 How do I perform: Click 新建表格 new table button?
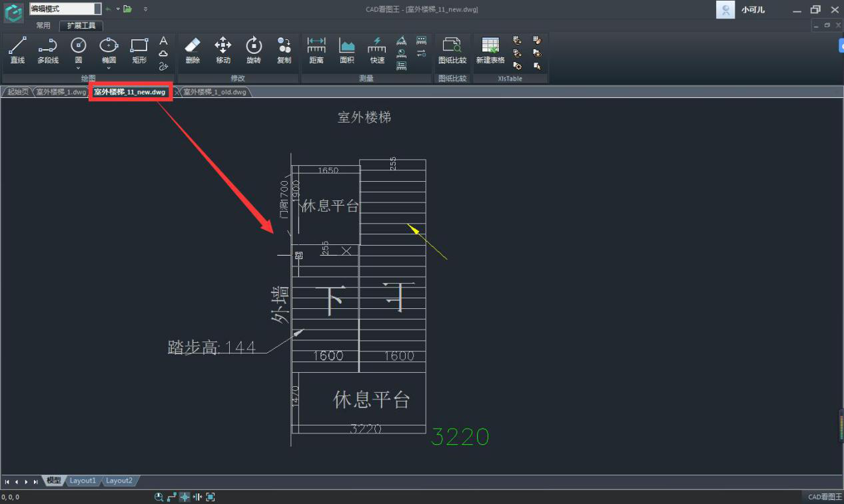coord(490,50)
